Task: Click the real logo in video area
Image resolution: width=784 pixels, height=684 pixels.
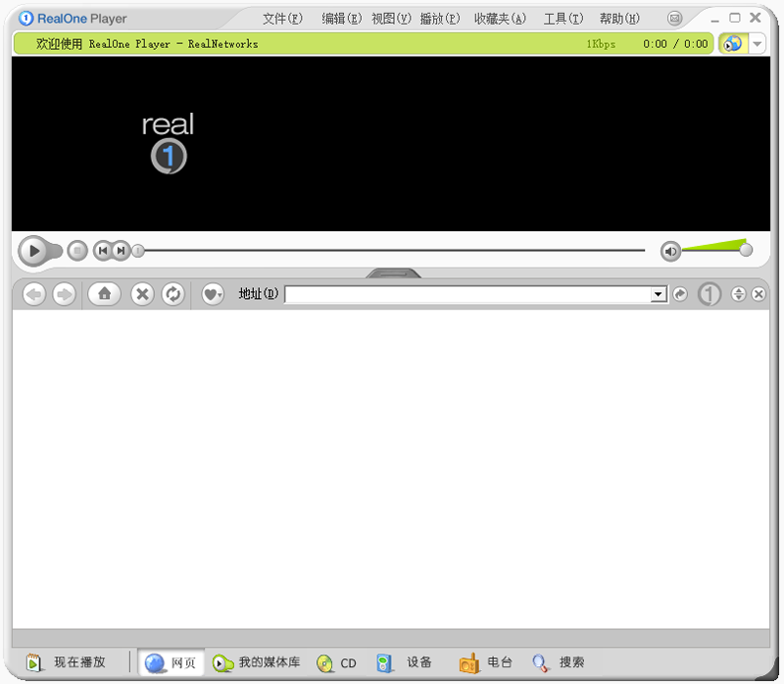Action: click(x=168, y=143)
